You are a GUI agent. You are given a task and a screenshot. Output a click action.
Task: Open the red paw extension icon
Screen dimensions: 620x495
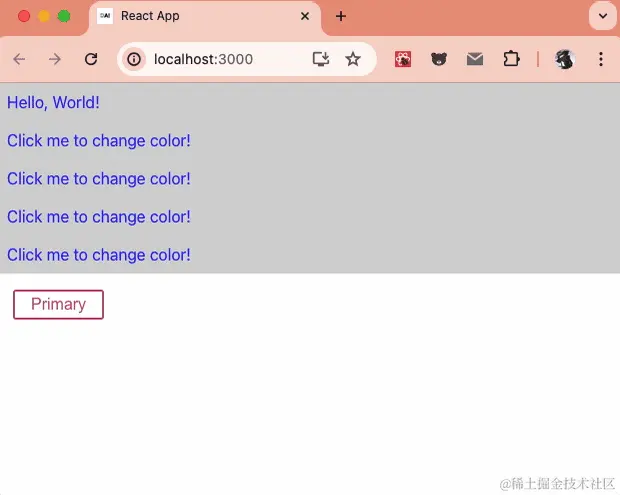(x=403, y=59)
